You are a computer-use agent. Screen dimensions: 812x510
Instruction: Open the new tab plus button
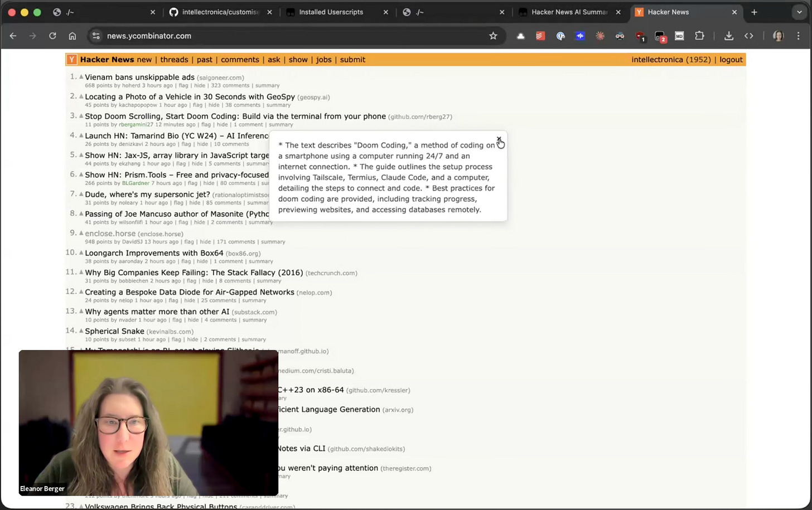[x=754, y=12]
